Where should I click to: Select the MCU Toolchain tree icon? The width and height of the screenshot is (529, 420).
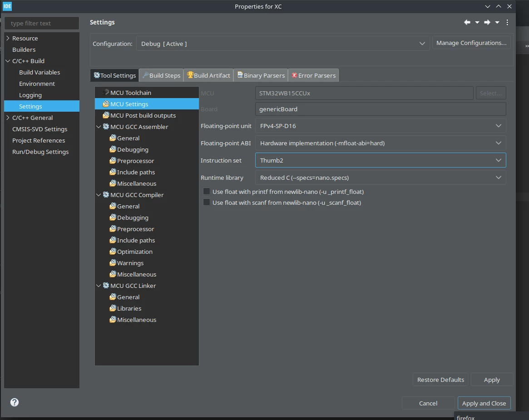coord(106,93)
